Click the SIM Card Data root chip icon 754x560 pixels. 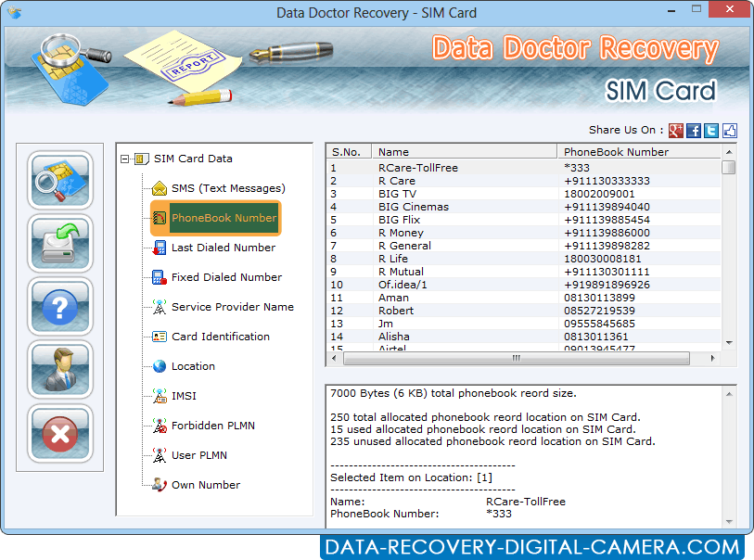(141, 159)
